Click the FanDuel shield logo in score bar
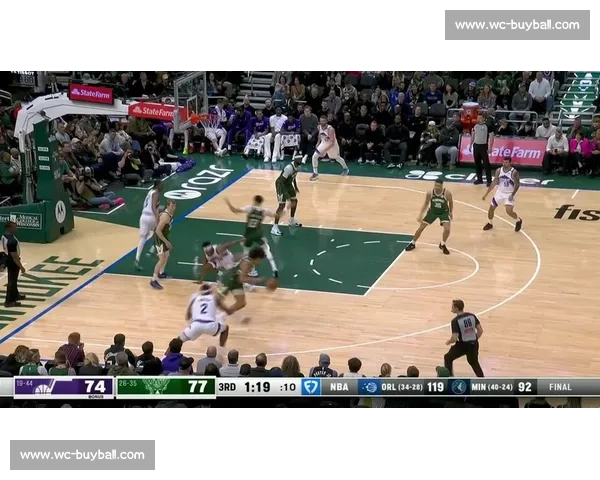This screenshot has width=600, height=480. pos(310,387)
